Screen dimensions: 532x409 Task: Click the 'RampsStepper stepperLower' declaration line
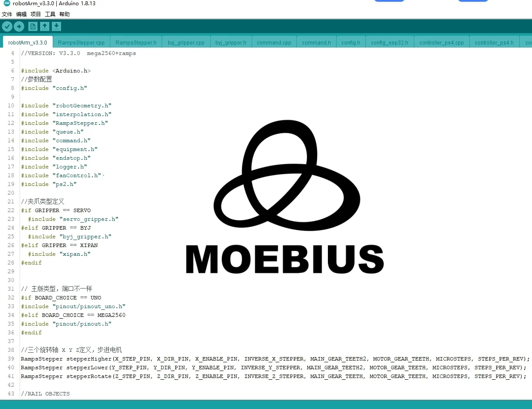tap(273, 368)
